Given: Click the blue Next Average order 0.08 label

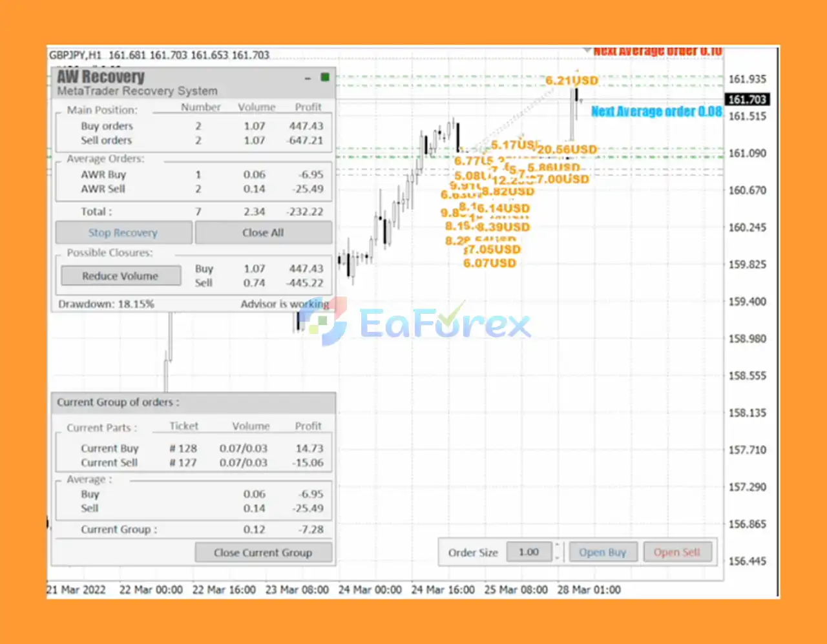Looking at the screenshot, I should (656, 112).
